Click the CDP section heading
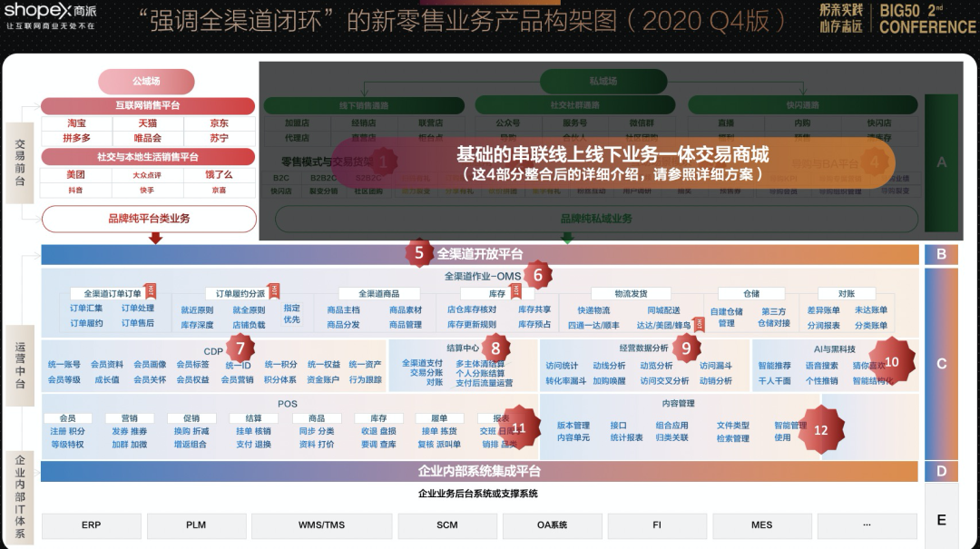 point(213,351)
